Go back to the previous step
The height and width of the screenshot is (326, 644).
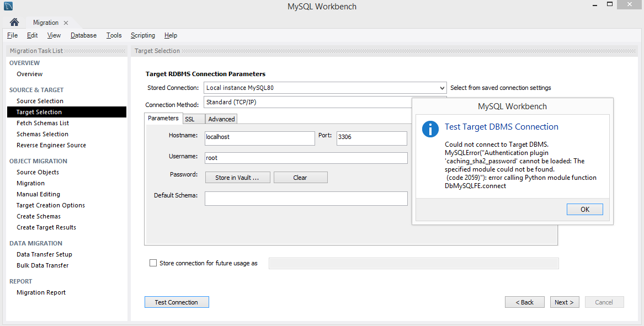tap(524, 302)
